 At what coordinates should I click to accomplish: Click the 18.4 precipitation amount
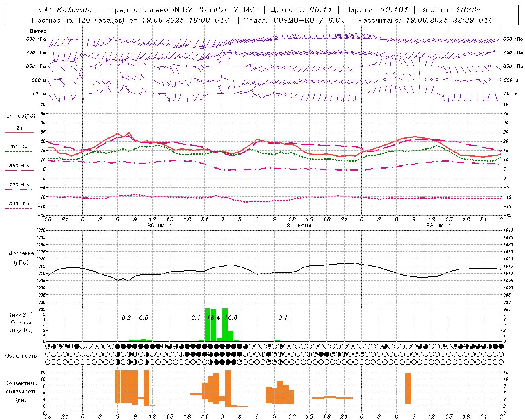point(213,317)
